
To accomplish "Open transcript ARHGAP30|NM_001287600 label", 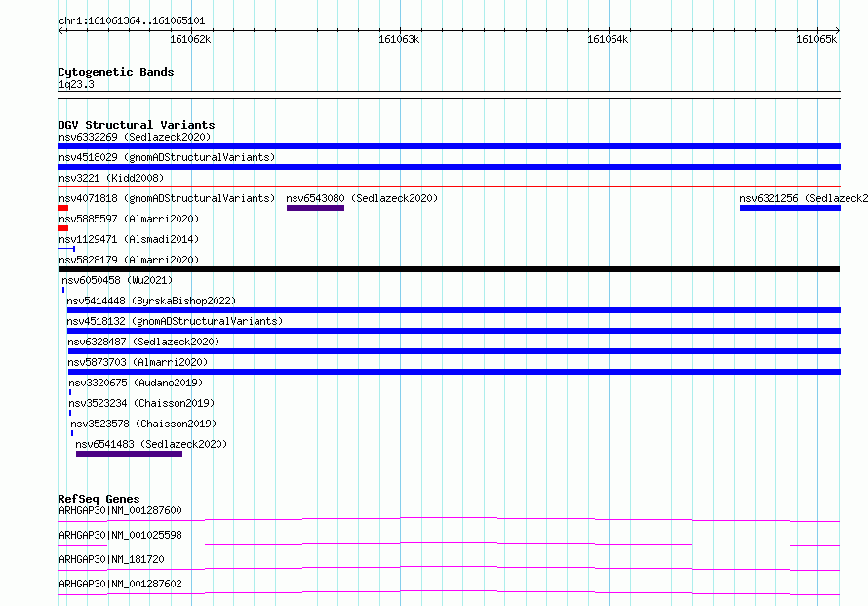I will pyautogui.click(x=120, y=510).
